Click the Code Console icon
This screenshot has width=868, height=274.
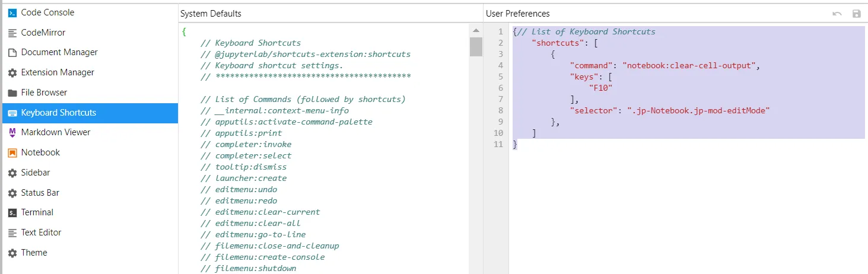(x=12, y=12)
